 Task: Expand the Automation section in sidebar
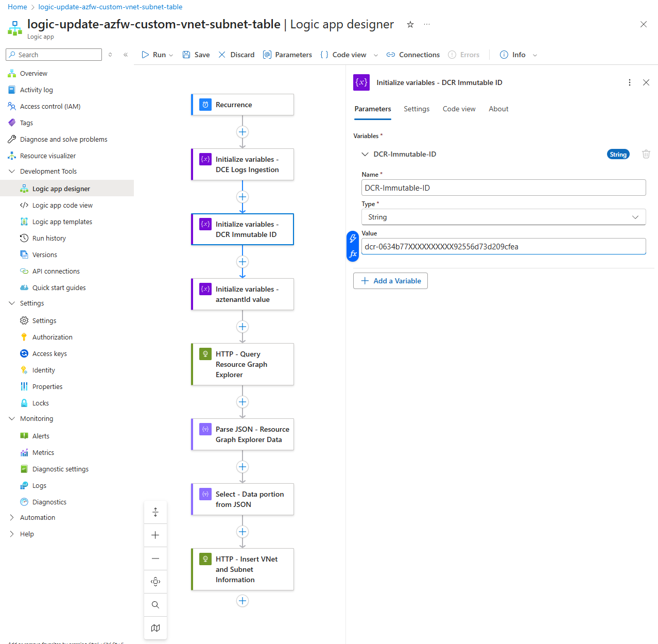pos(12,518)
